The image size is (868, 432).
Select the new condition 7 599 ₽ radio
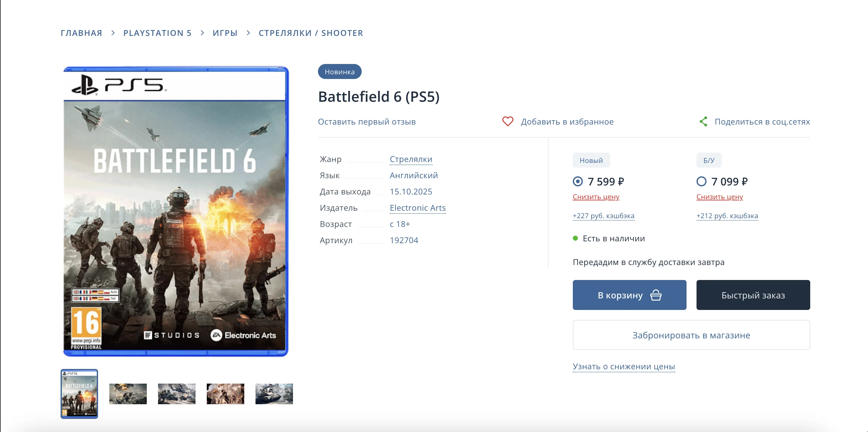click(x=578, y=181)
